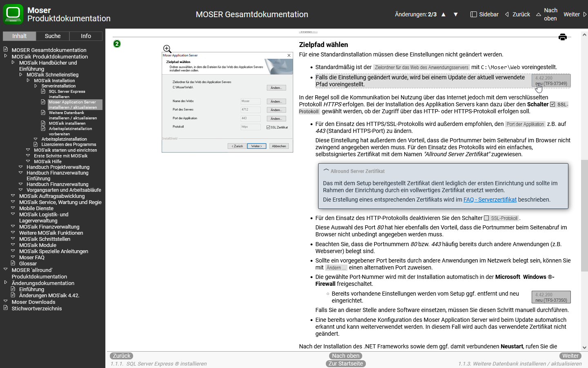Open Arbeitsplatzinstallation vorbereiten page icon
Viewport: 588px width, 368px height.
pyautogui.click(x=43, y=128)
